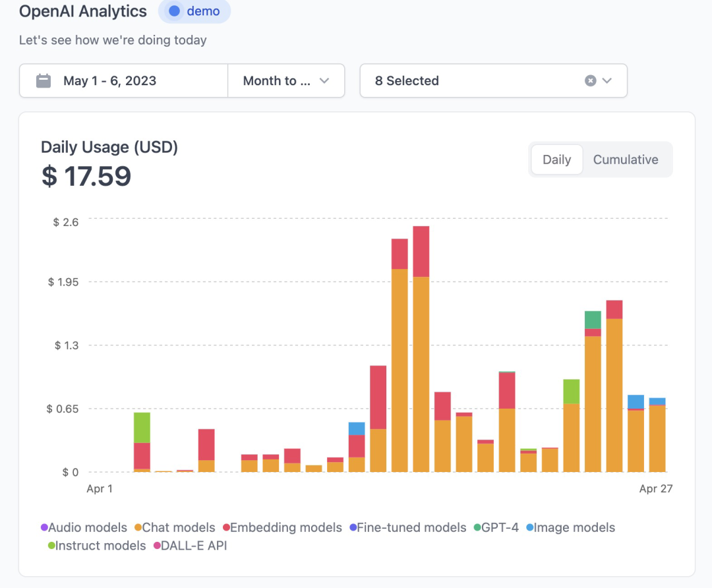
Task: Open the Month to date dropdown
Action: [x=286, y=81]
